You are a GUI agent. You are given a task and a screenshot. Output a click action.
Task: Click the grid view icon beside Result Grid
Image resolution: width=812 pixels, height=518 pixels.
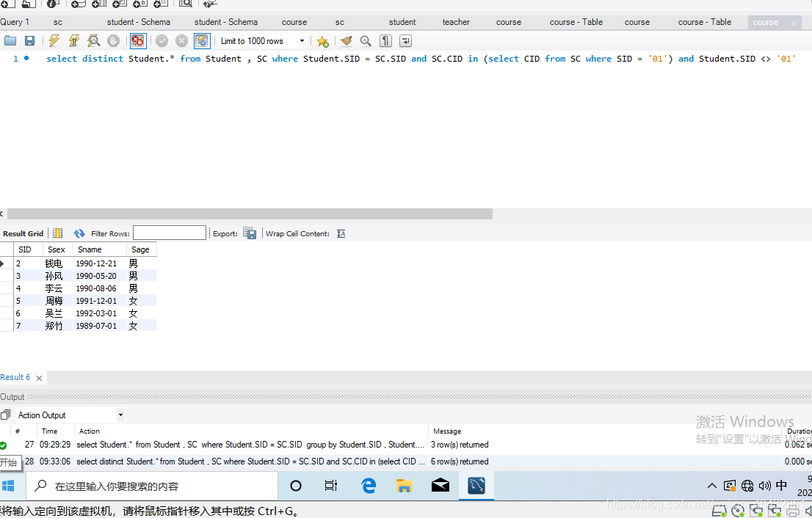[x=57, y=233]
